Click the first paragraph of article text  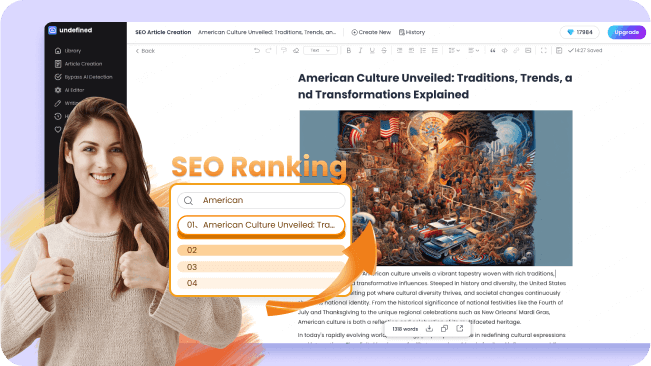click(432, 298)
